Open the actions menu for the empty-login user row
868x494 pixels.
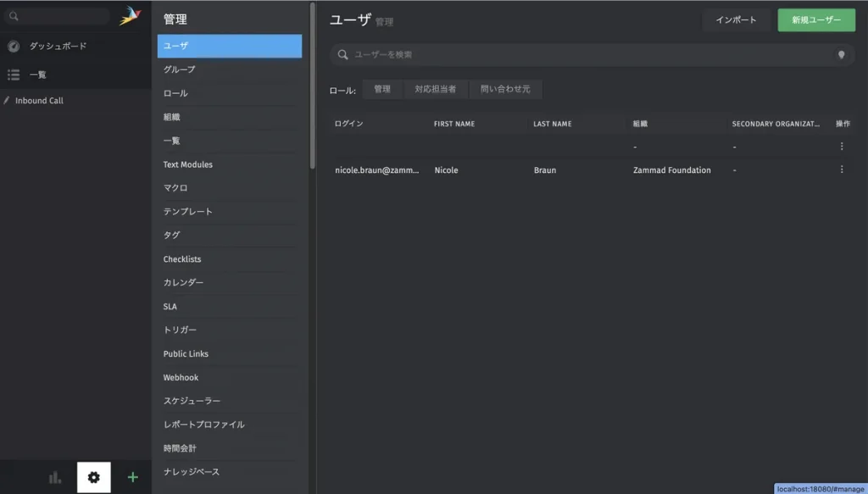click(x=842, y=147)
